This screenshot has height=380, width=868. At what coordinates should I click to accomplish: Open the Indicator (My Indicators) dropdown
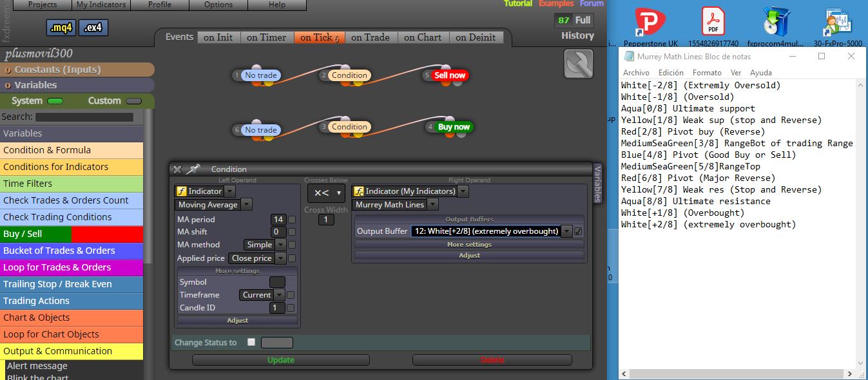pos(463,191)
